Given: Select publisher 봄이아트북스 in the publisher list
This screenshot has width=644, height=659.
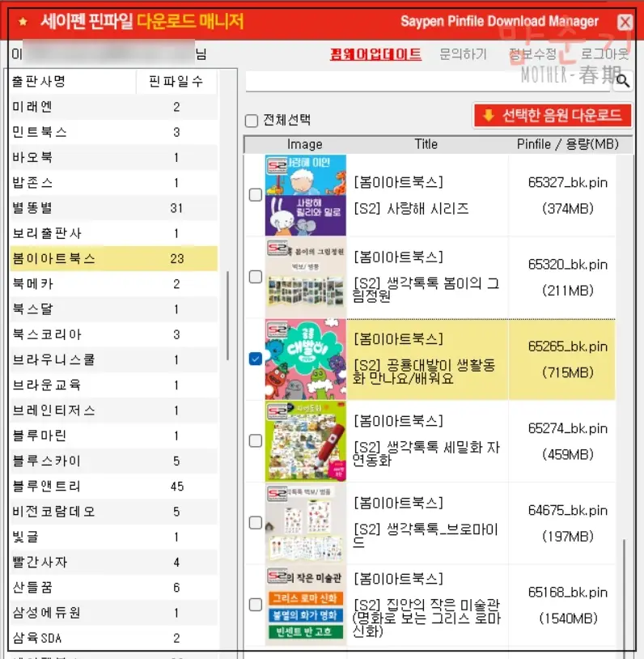Looking at the screenshot, I should [x=113, y=258].
